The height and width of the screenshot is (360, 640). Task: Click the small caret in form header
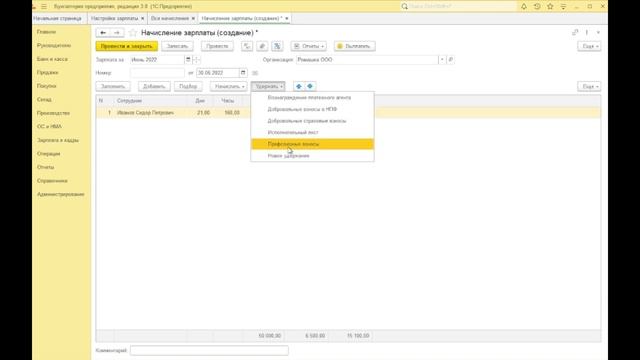598,32
